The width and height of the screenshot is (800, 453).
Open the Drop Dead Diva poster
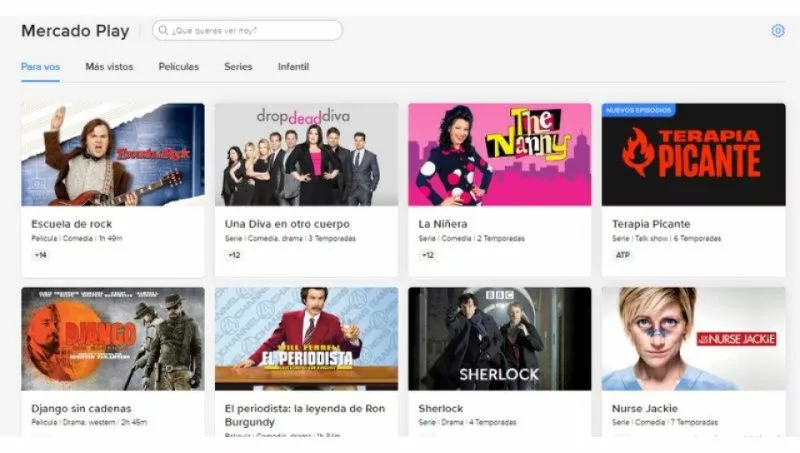tap(306, 154)
